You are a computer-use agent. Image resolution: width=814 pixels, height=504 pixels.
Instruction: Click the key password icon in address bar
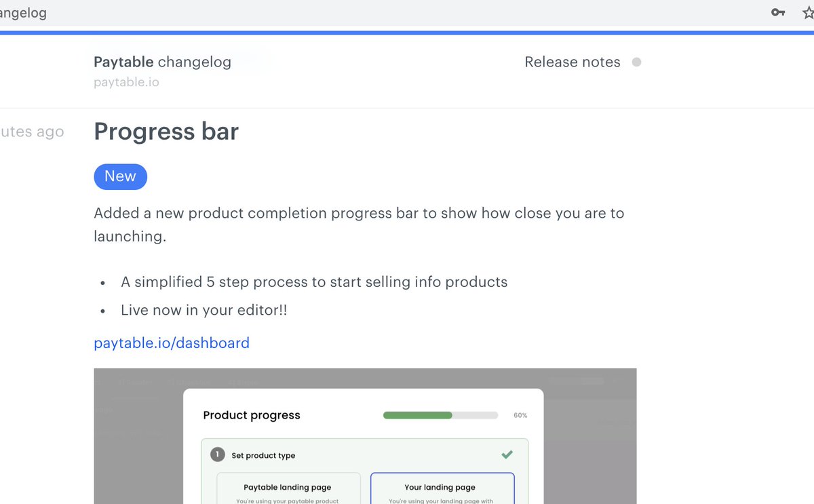click(x=778, y=12)
